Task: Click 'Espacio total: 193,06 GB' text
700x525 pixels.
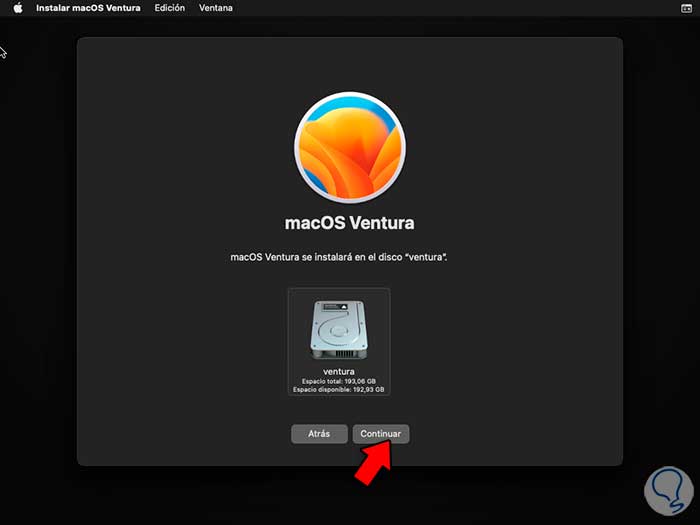Action: pyautogui.click(x=339, y=381)
